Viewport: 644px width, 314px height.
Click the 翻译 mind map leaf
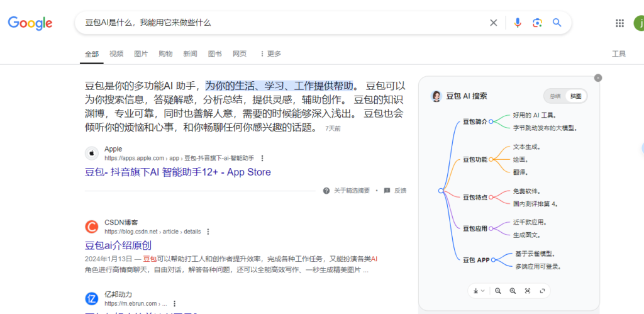[x=520, y=172]
